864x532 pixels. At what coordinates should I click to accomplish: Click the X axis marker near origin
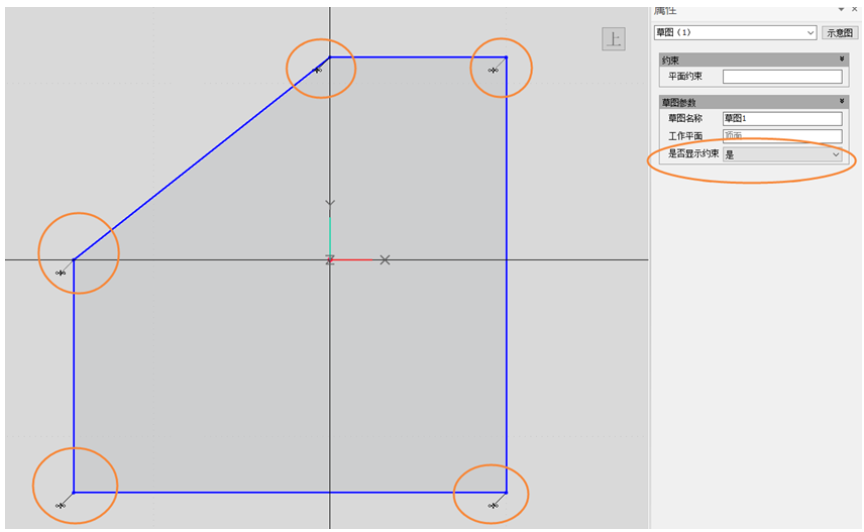pos(385,260)
